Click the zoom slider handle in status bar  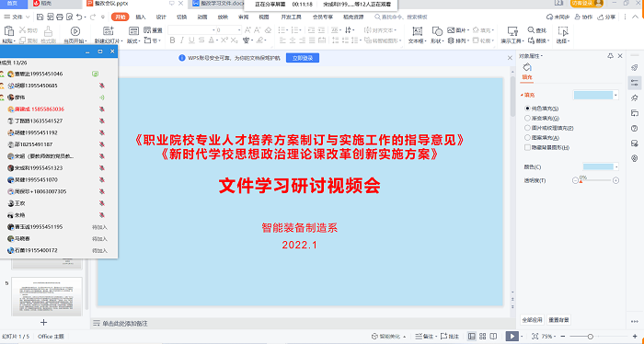point(591,337)
